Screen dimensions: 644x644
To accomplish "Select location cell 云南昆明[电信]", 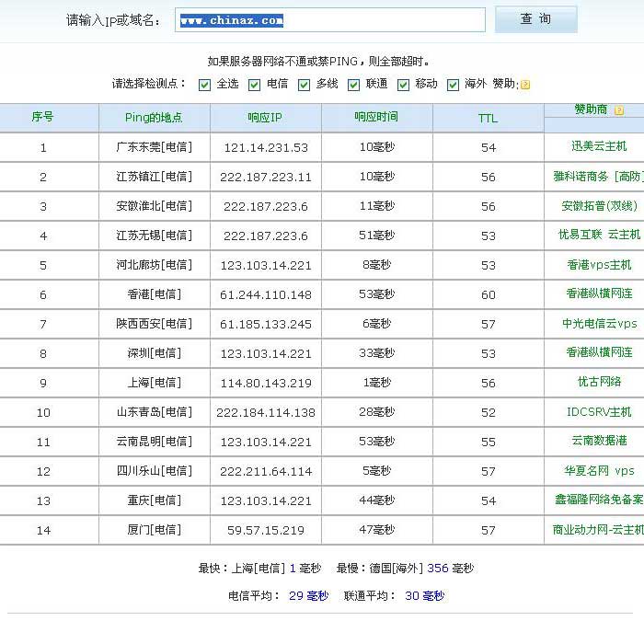I will coord(154,442).
